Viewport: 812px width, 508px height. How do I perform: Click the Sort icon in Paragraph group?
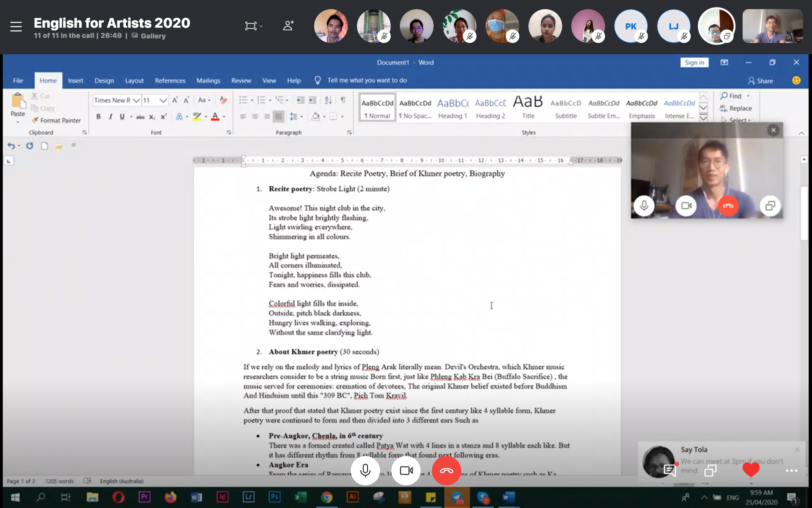pos(328,100)
